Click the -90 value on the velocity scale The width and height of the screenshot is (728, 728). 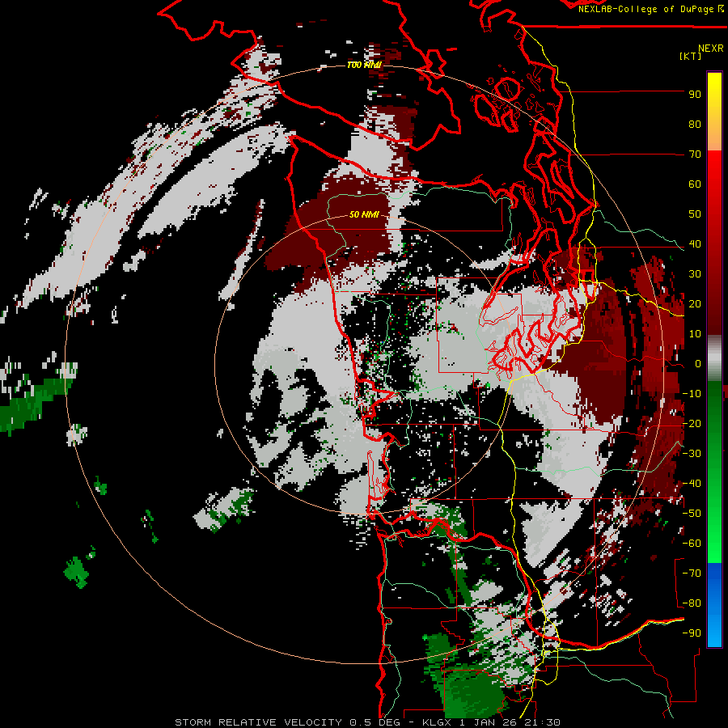point(692,633)
